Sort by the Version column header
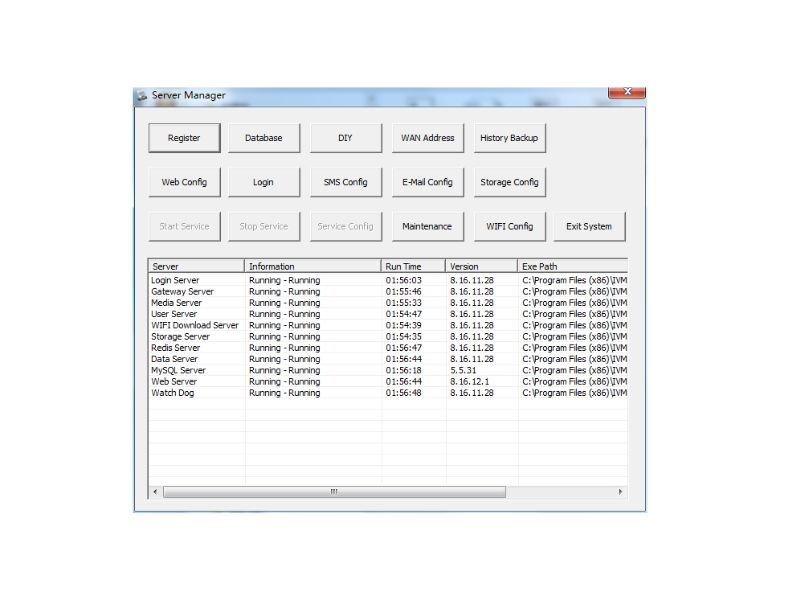This screenshot has width=800, height=600. pyautogui.click(x=482, y=266)
